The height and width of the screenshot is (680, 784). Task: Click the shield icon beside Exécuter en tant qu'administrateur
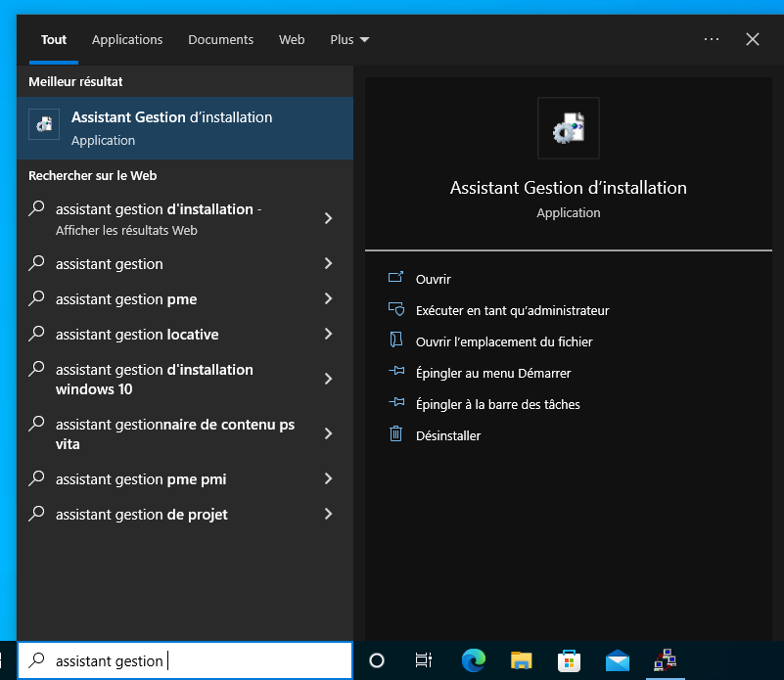click(x=397, y=310)
